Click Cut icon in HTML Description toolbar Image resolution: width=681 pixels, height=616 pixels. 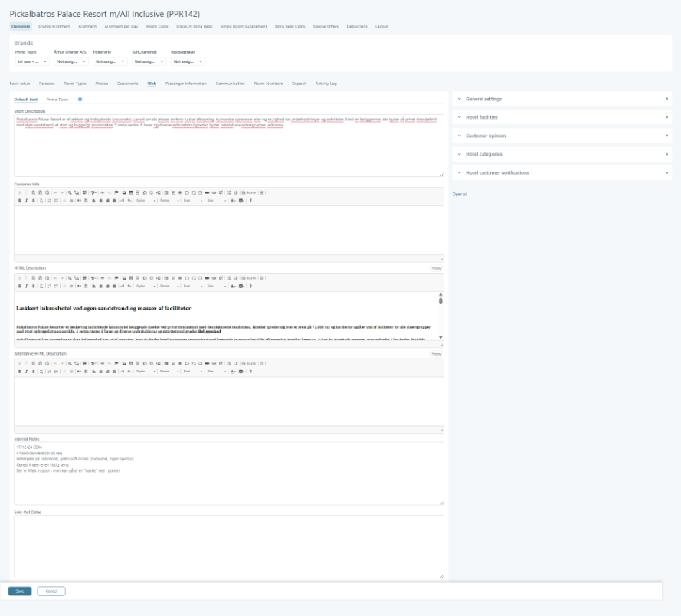pos(19,277)
